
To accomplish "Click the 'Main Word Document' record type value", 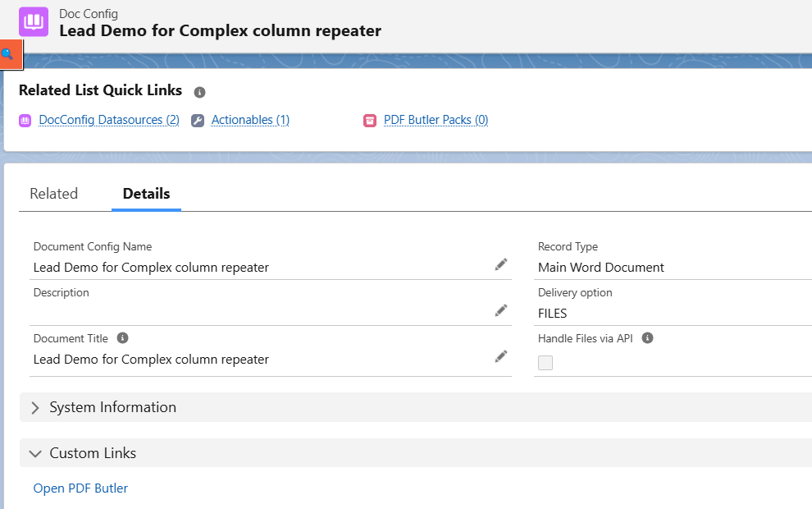I will 600,268.
